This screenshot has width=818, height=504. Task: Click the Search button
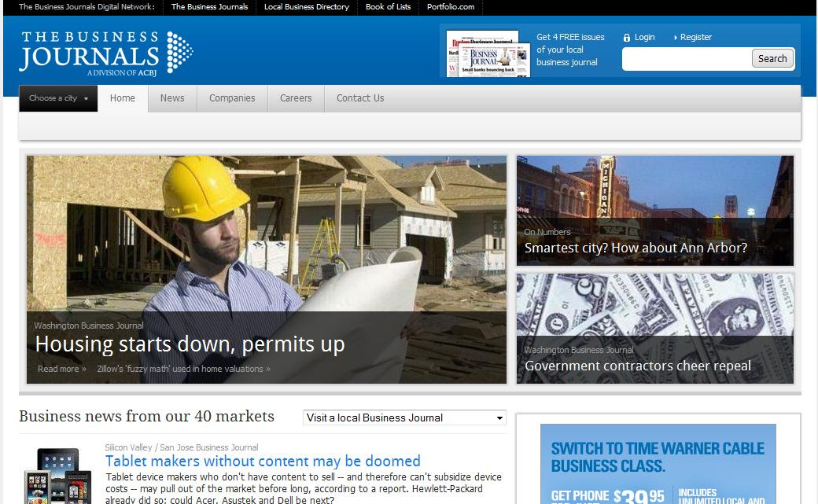coord(772,58)
